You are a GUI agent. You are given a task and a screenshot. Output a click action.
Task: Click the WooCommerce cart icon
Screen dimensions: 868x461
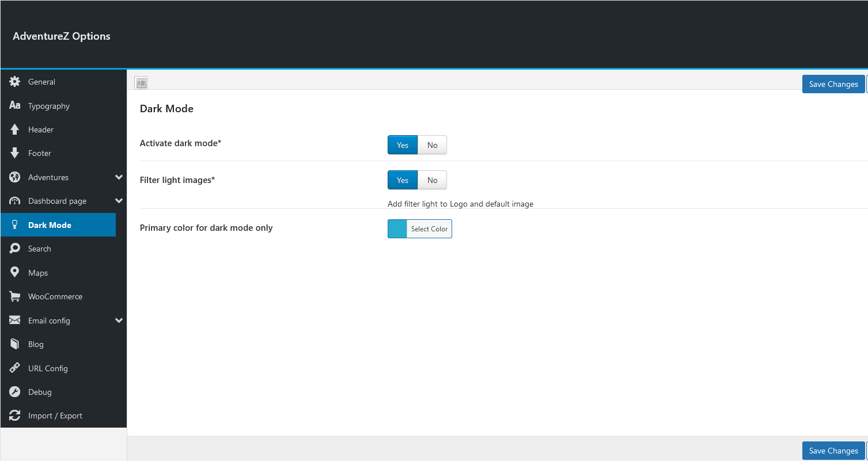click(15, 296)
